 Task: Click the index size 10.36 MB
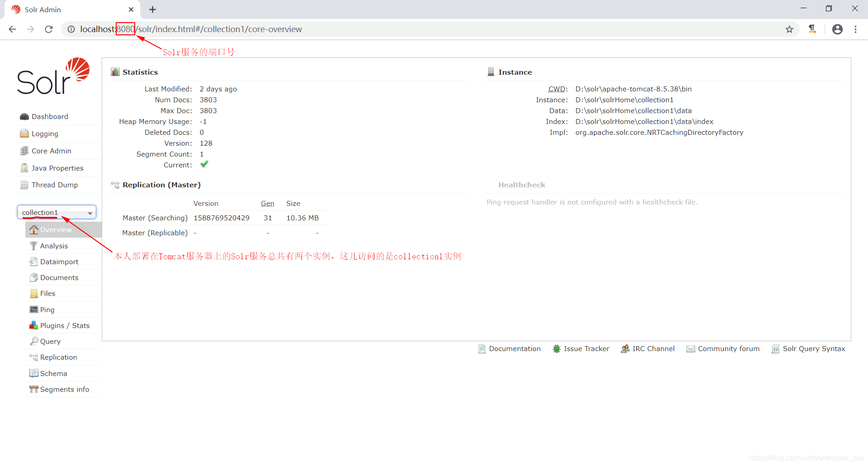[302, 218]
